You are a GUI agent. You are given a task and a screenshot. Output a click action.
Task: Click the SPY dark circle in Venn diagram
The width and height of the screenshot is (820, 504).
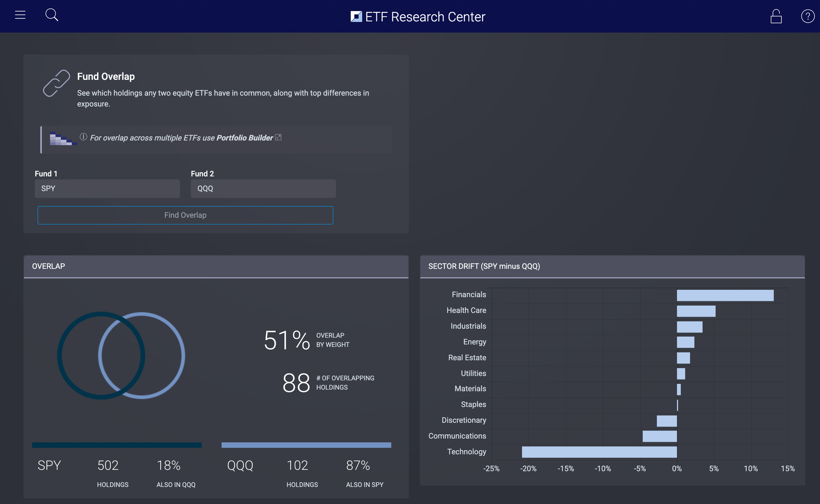tap(60, 355)
